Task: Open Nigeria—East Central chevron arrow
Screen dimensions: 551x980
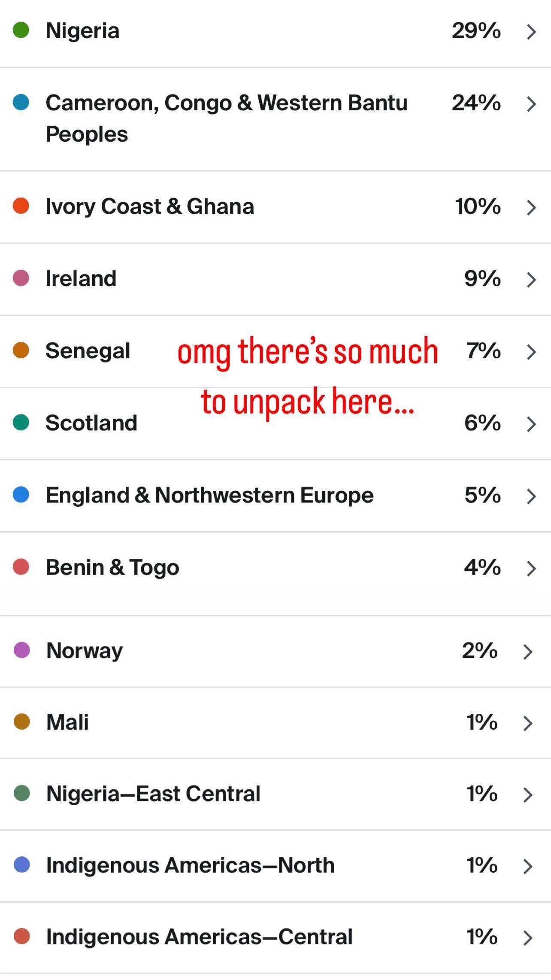Action: pyautogui.click(x=528, y=795)
